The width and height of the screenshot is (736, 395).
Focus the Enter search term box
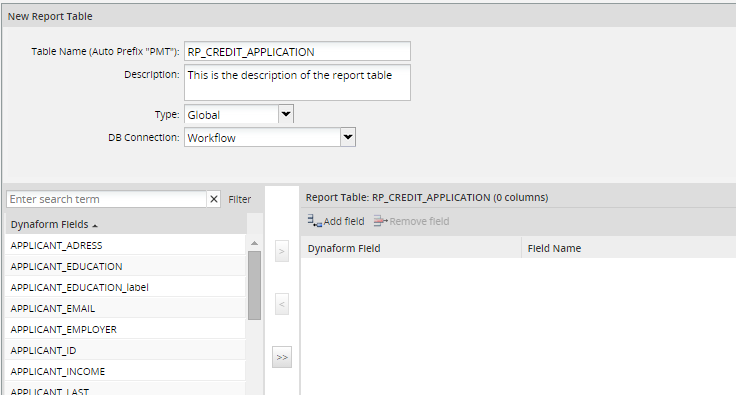pos(107,199)
